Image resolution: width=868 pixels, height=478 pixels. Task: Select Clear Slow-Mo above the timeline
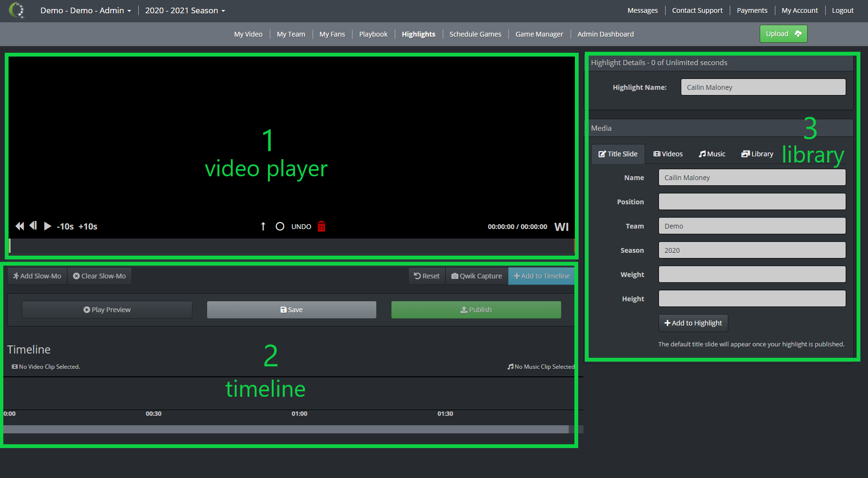coord(99,276)
